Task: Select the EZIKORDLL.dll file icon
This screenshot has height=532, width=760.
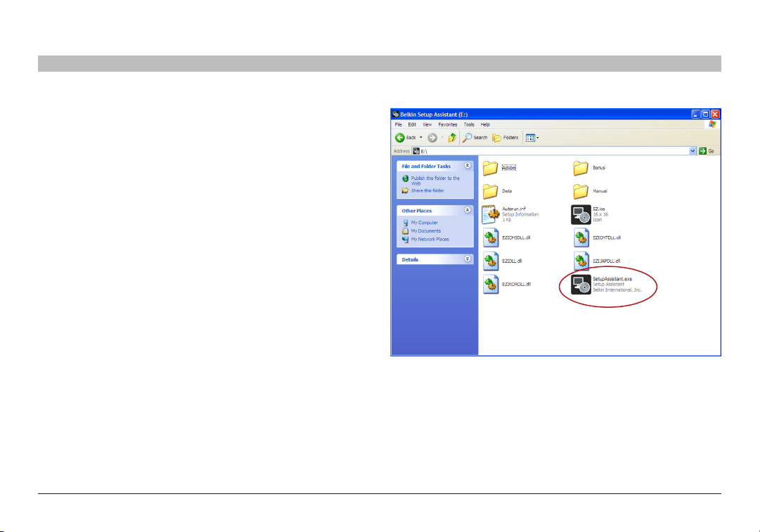Action: (491, 285)
